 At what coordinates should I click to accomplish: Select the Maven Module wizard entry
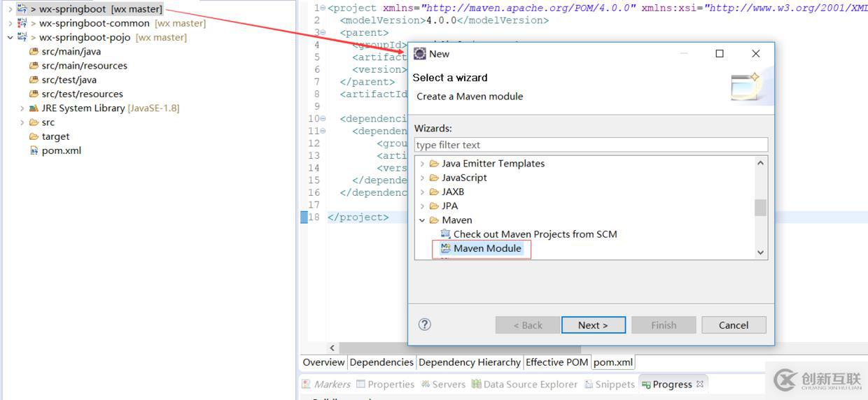(x=487, y=248)
